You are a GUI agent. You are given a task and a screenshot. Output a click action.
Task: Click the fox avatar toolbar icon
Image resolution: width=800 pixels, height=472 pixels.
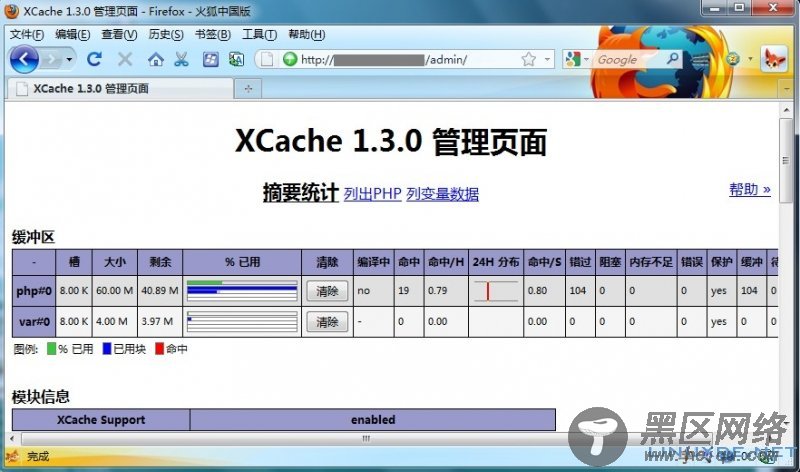tap(773, 59)
